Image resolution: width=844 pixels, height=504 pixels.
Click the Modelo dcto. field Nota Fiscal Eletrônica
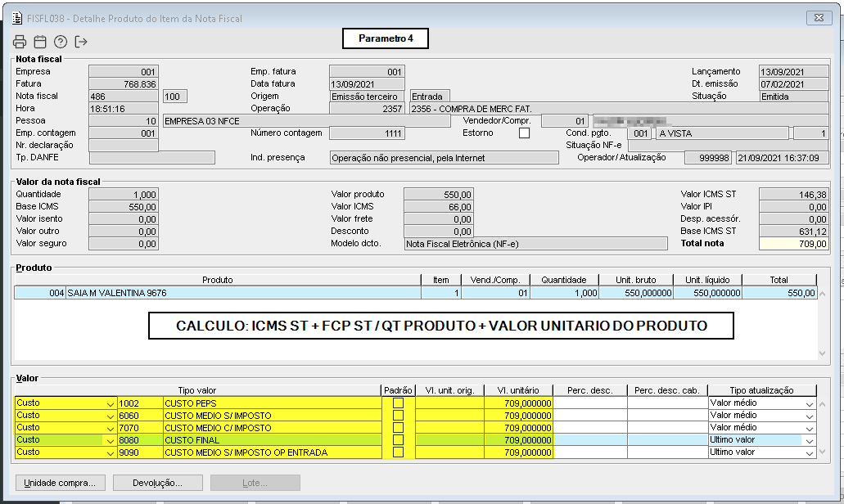[536, 244]
